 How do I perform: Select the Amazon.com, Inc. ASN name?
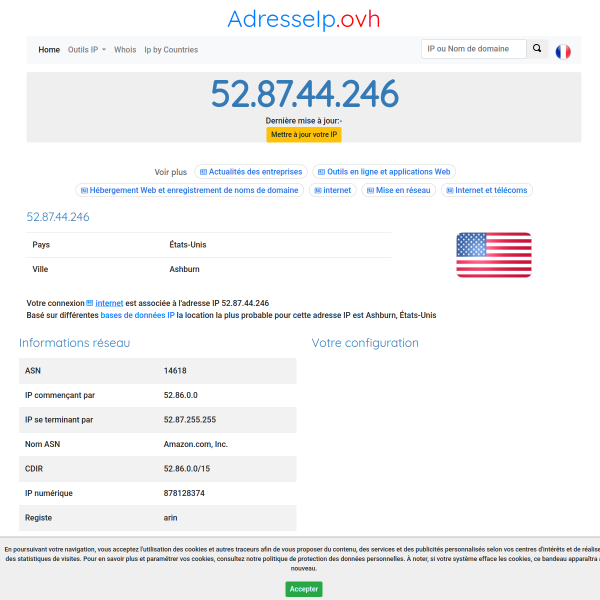point(196,444)
